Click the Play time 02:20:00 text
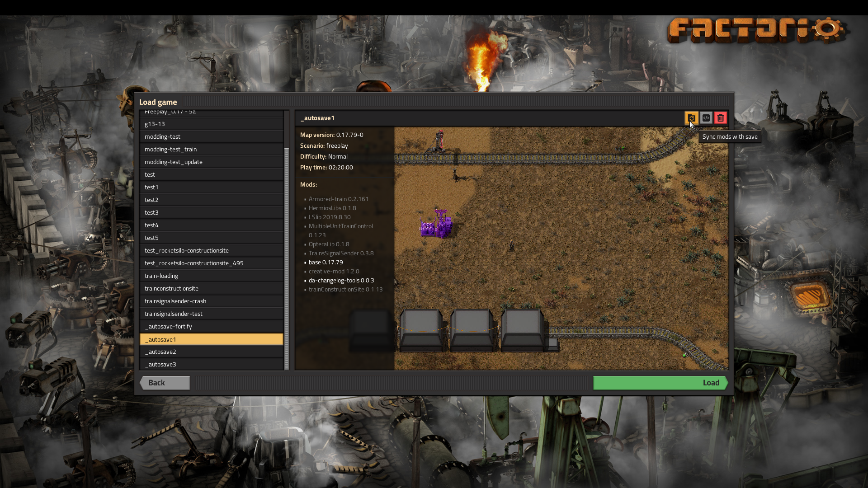Image resolution: width=868 pixels, height=488 pixels. tap(326, 167)
